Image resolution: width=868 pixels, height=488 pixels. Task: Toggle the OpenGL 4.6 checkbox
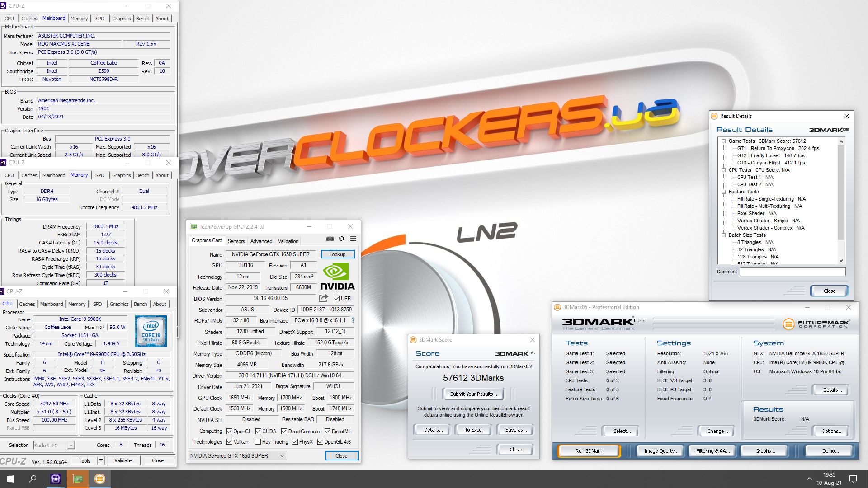click(320, 442)
